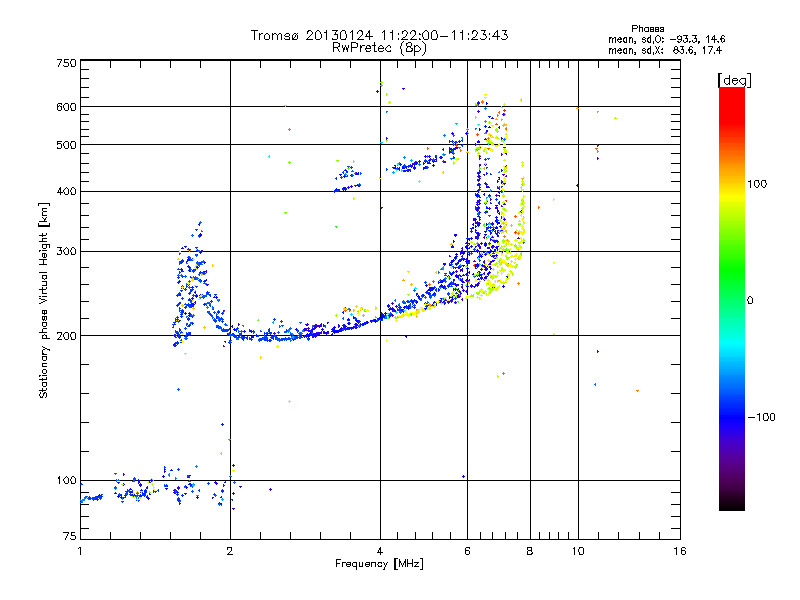Click the 'Phases' heading text
This screenshot has height=600, width=800.
[647, 29]
